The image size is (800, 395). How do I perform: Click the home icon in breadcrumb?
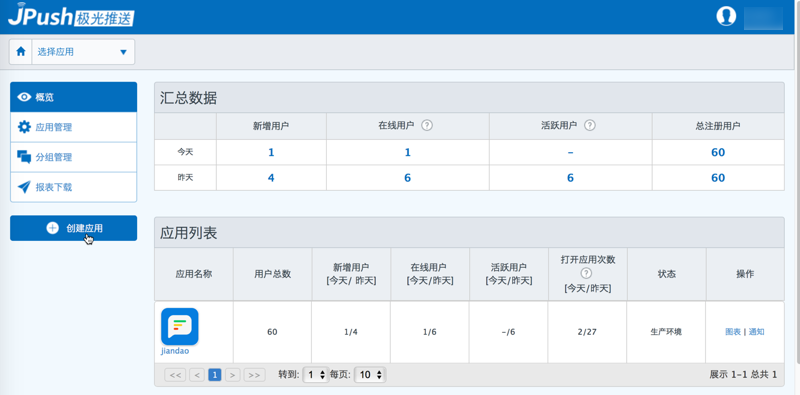(x=21, y=52)
